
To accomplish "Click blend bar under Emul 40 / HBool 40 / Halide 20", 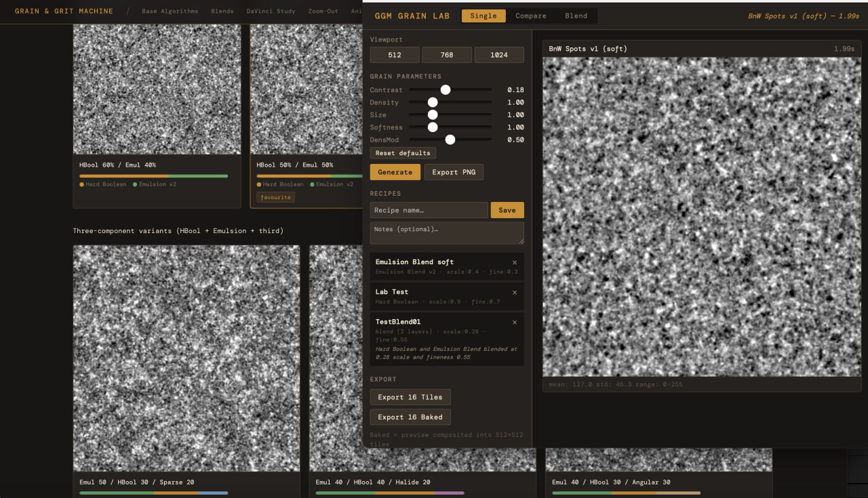I will [x=390, y=493].
